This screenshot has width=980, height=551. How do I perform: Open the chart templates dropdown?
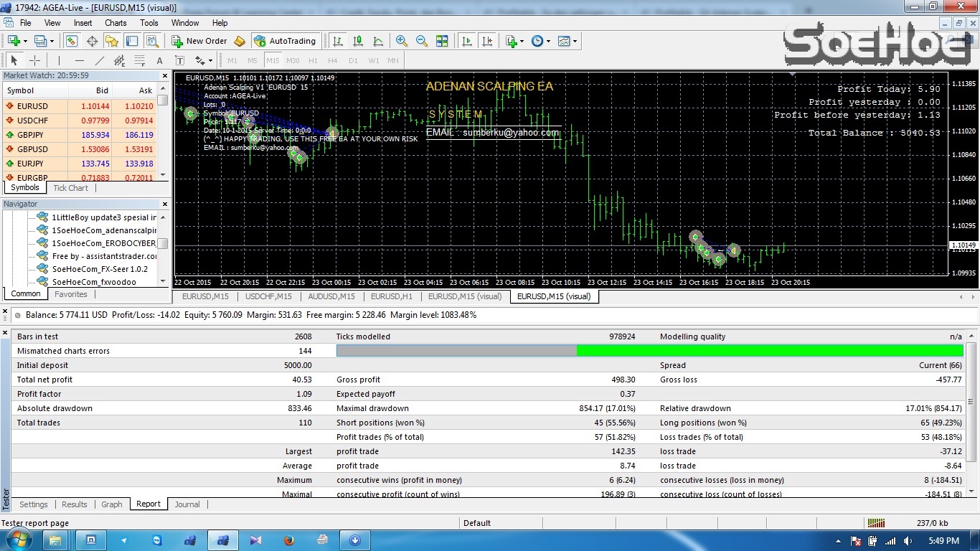coord(575,42)
